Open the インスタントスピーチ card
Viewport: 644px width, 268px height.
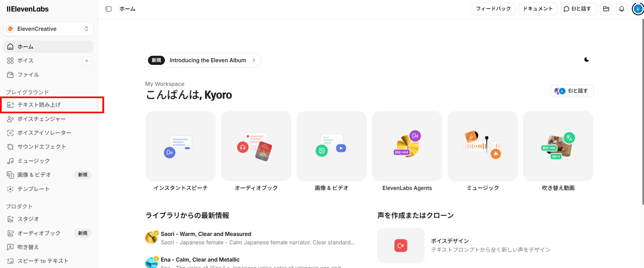click(x=180, y=146)
